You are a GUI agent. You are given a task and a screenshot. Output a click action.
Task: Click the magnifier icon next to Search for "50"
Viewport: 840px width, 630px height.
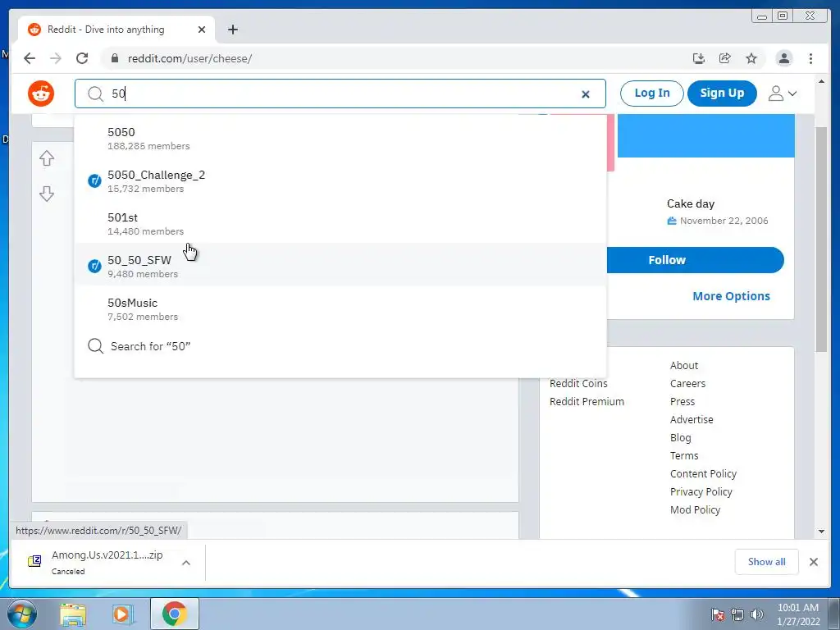click(95, 346)
